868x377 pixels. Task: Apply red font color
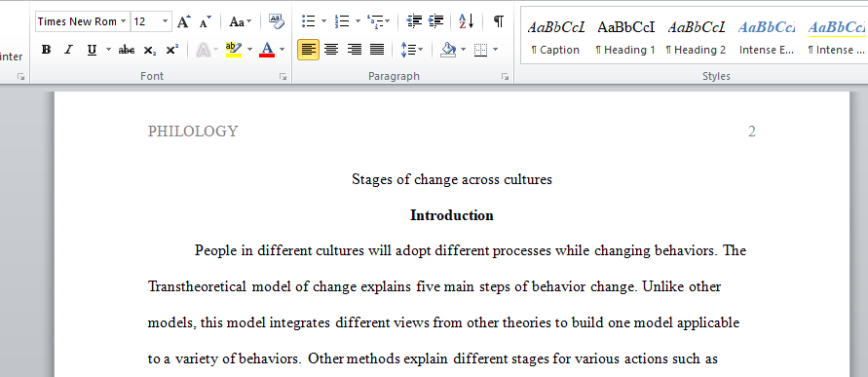[x=267, y=50]
